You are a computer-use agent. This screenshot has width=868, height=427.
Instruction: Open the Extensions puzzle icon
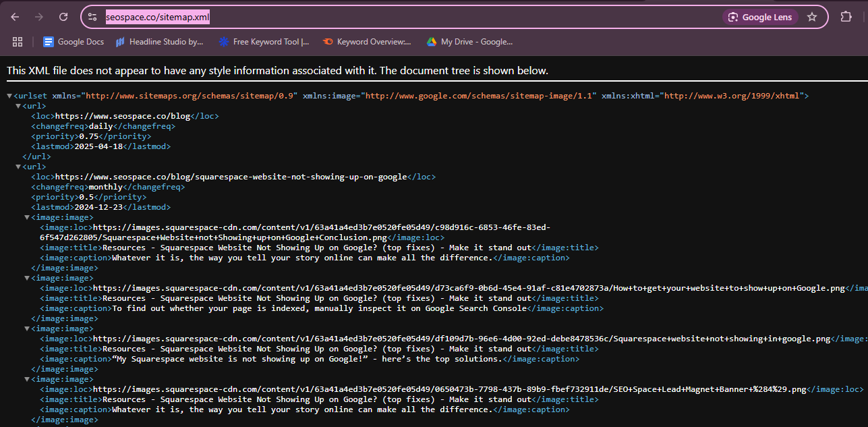tap(846, 17)
